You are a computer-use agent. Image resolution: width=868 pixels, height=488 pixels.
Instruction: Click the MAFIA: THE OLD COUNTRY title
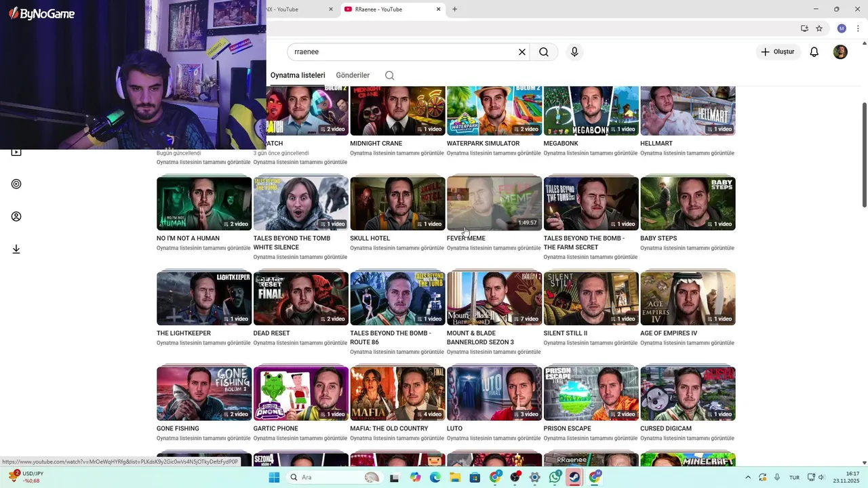point(389,428)
